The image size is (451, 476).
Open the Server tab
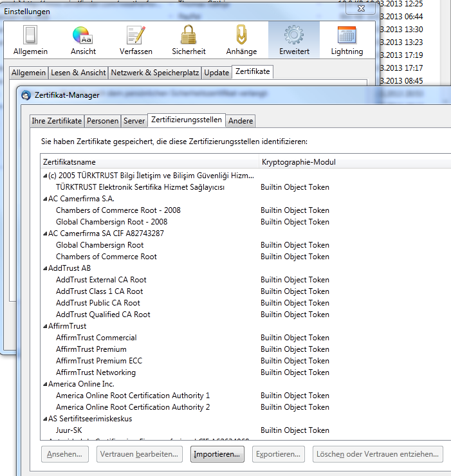134,121
